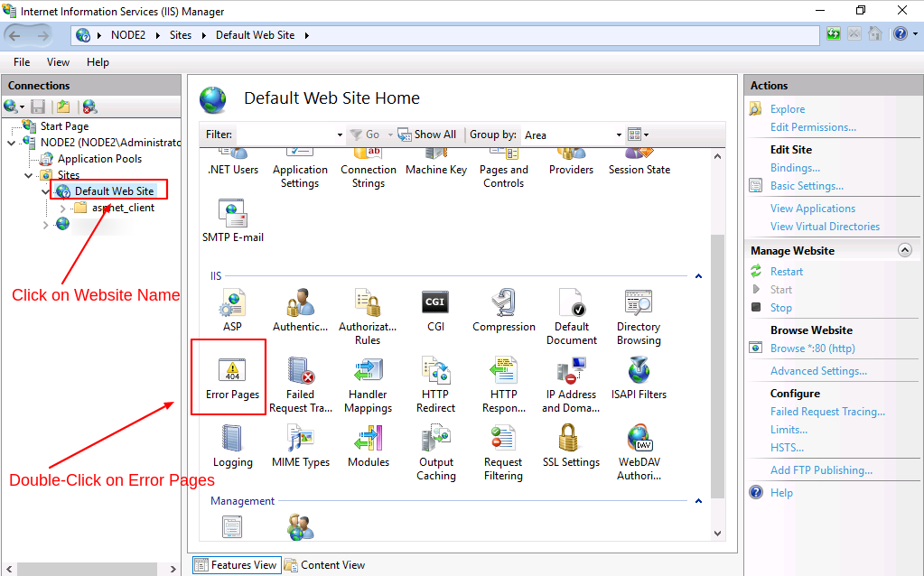The height and width of the screenshot is (576, 924).
Task: Collapse the Management group section
Action: [x=698, y=500]
